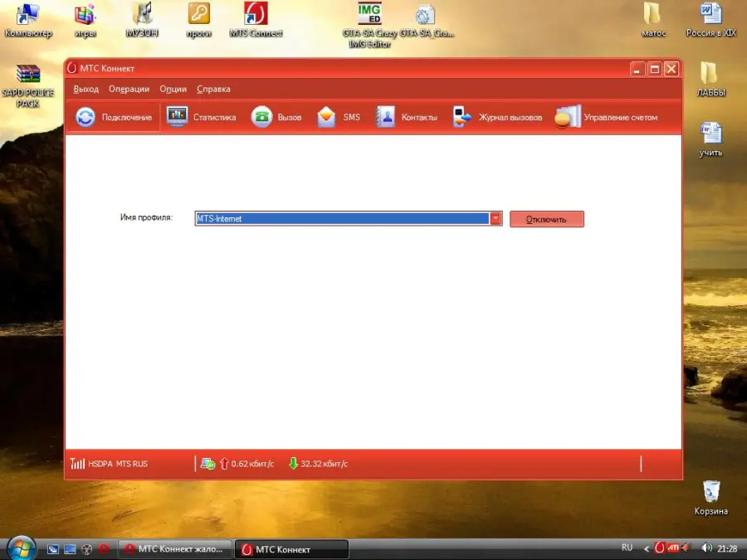Click the red quick launch icon
The height and width of the screenshot is (560, 747).
click(x=104, y=549)
